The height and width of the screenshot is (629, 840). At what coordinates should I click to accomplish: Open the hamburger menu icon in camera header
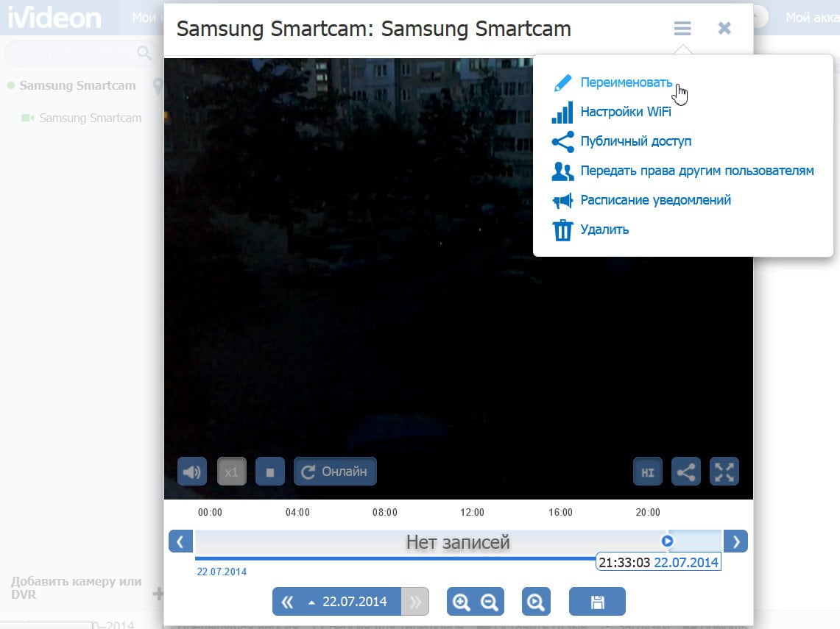point(682,29)
